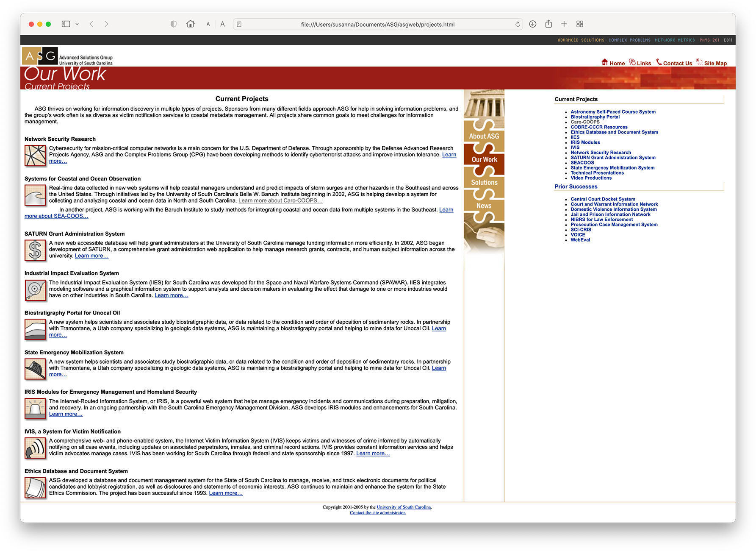756x551 pixels.
Task: Decrease text size with small A
Action: click(x=208, y=25)
